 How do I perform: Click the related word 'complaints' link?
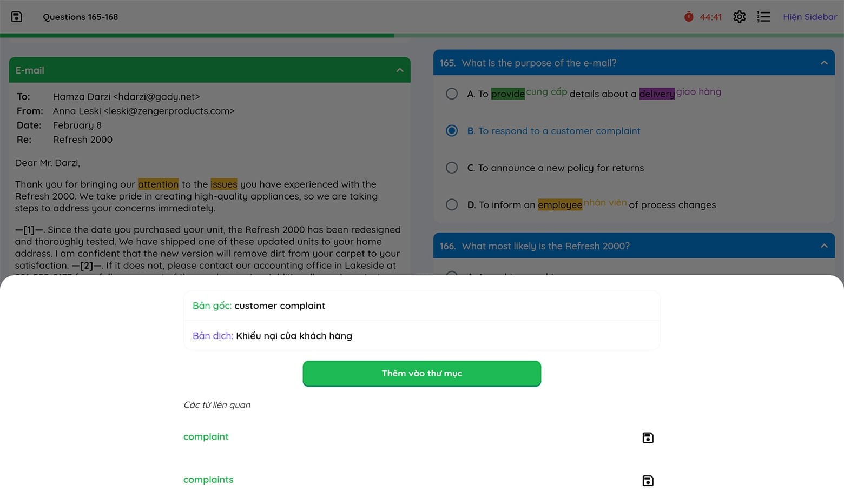(208, 480)
